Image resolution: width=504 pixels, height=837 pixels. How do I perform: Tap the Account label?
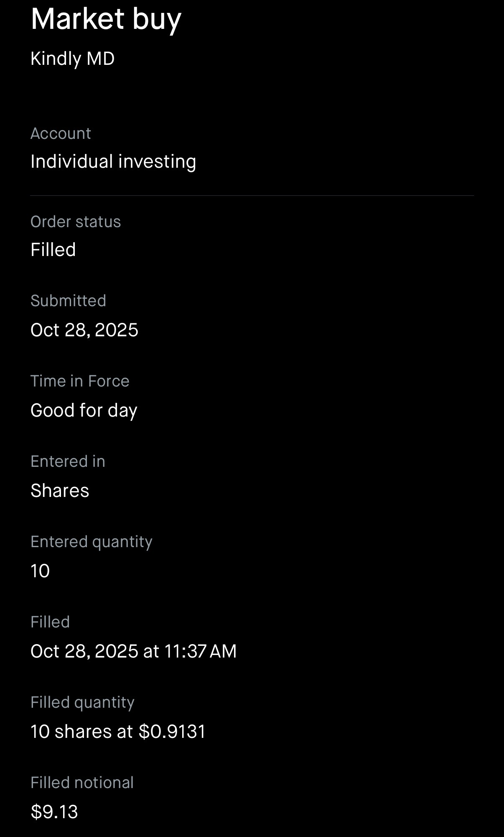coord(61,133)
